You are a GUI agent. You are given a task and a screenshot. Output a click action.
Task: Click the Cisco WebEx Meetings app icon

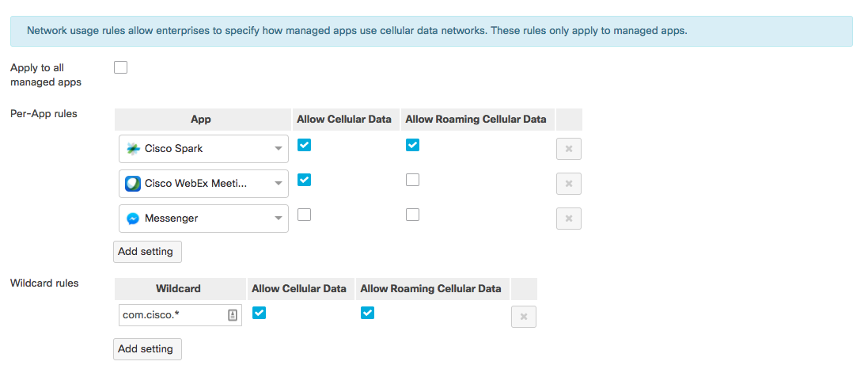[133, 184]
